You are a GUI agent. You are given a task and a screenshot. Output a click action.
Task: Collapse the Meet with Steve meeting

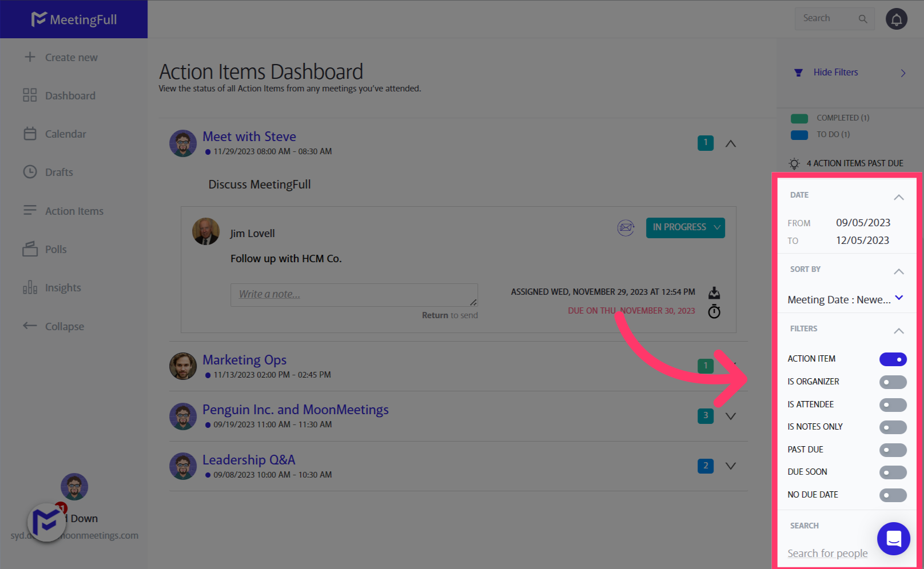coord(730,143)
